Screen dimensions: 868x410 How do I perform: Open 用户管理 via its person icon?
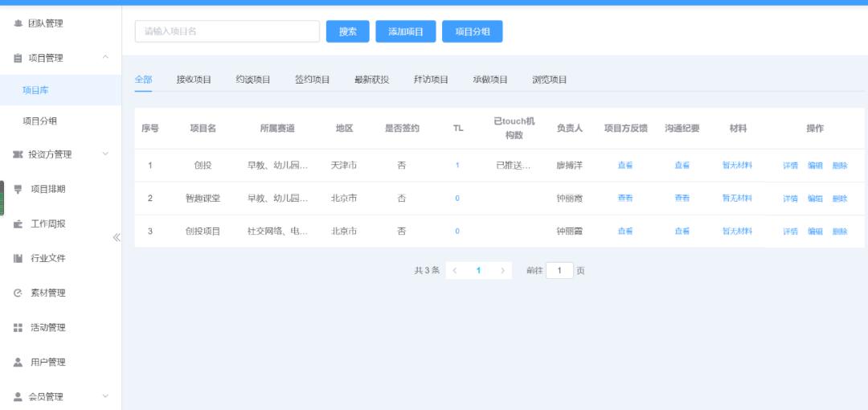click(x=18, y=363)
